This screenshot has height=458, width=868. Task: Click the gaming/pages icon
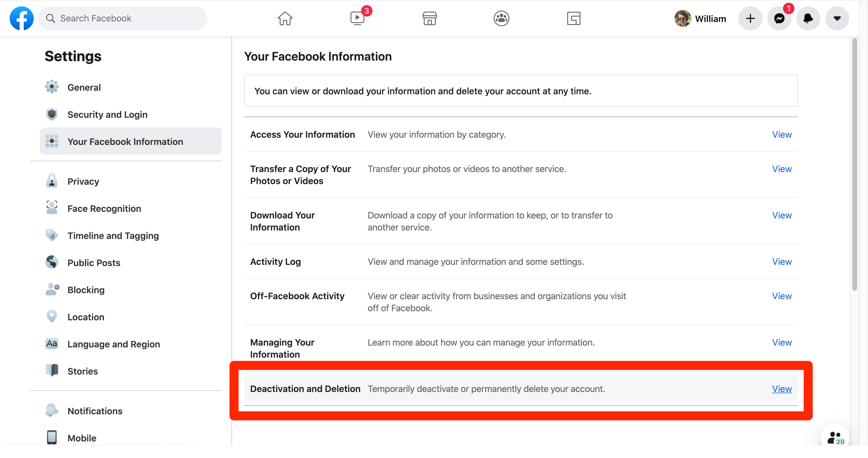pyautogui.click(x=574, y=18)
